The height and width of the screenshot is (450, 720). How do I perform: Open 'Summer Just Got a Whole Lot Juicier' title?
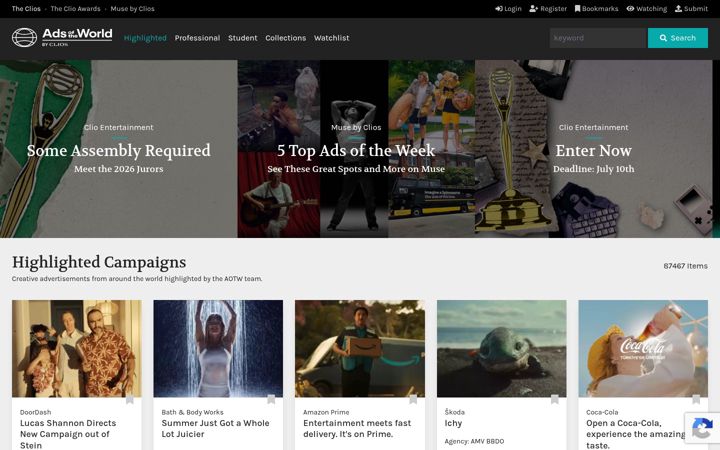tap(215, 428)
